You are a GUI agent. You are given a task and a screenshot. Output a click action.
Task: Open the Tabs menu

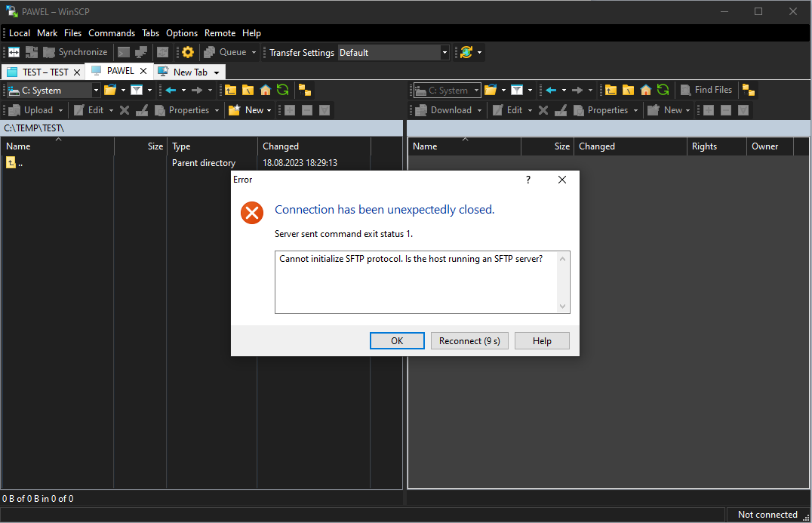tap(151, 33)
